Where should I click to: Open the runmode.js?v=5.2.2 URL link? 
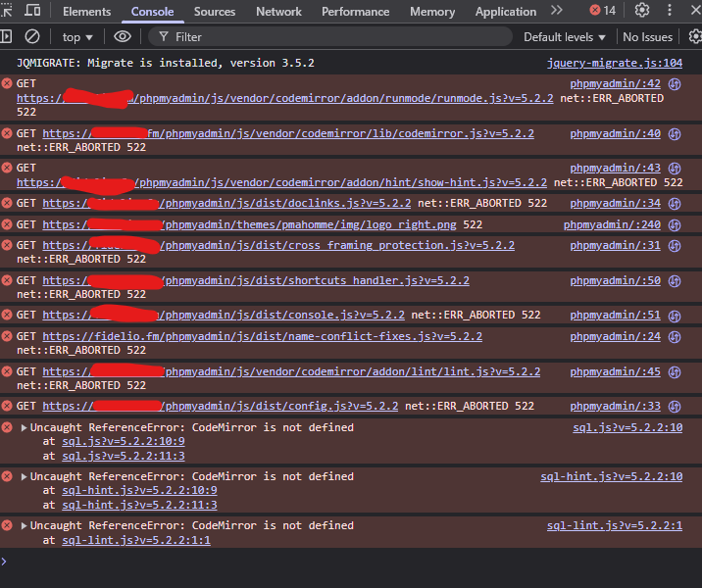[x=284, y=98]
